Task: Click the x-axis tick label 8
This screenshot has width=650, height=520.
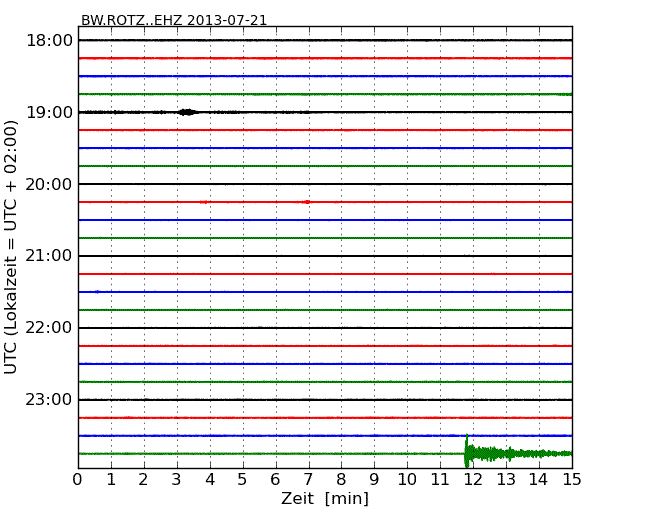Action: (341, 479)
